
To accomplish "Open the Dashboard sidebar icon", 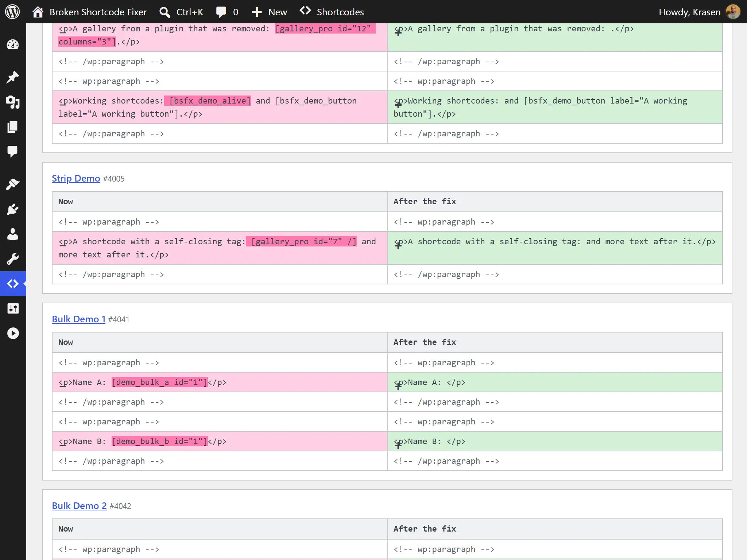I will tap(13, 44).
